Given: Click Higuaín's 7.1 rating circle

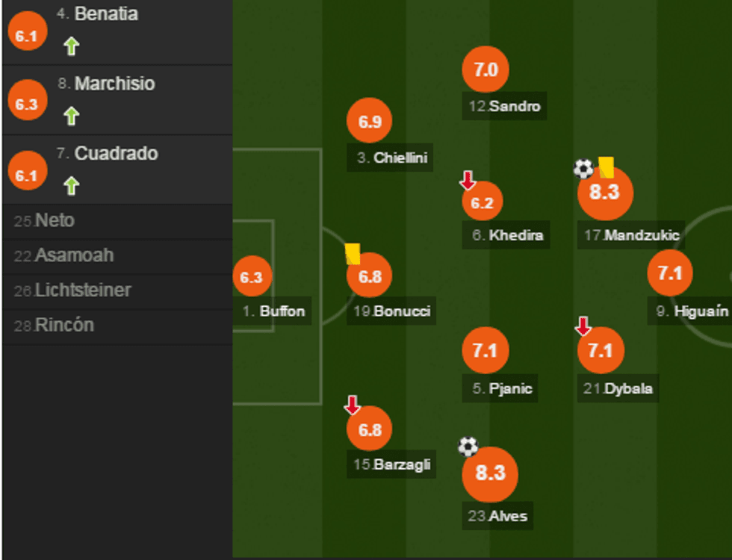Looking at the screenshot, I should tap(670, 272).
